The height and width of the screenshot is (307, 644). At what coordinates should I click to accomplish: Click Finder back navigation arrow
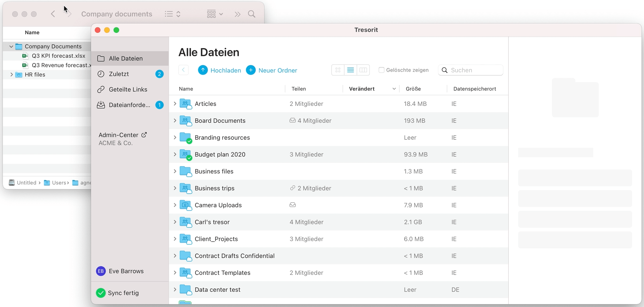[53, 14]
